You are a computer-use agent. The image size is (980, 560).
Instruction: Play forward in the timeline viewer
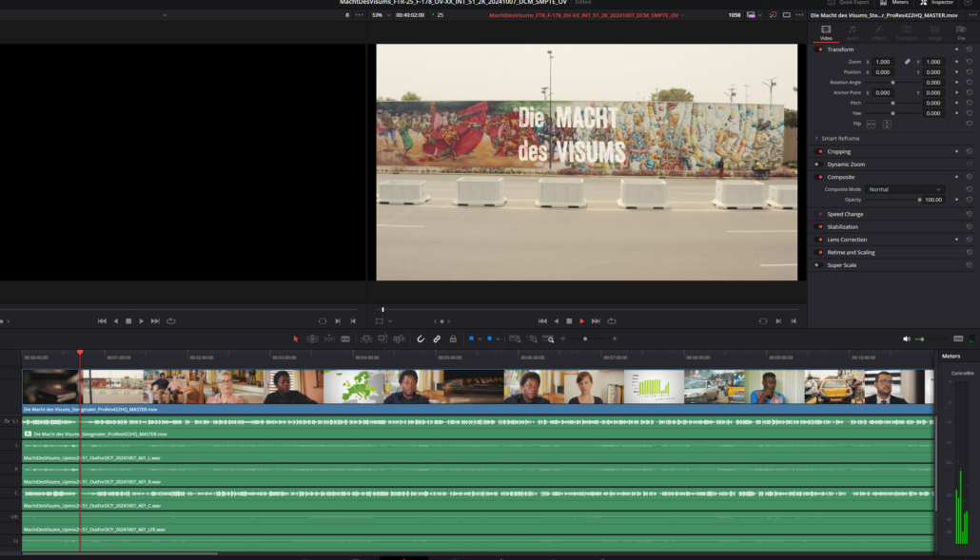[x=582, y=321]
